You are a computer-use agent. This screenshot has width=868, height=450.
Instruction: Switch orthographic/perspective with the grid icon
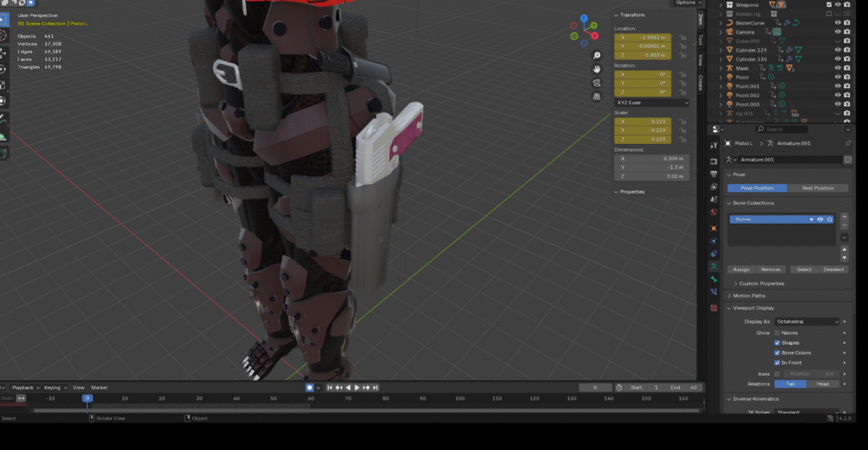pos(597,96)
